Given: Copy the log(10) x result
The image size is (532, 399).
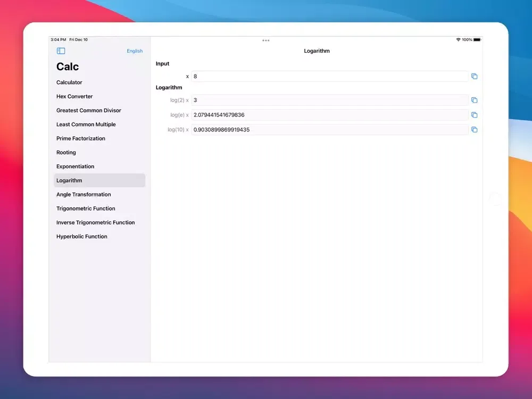Looking at the screenshot, I should click(x=475, y=130).
